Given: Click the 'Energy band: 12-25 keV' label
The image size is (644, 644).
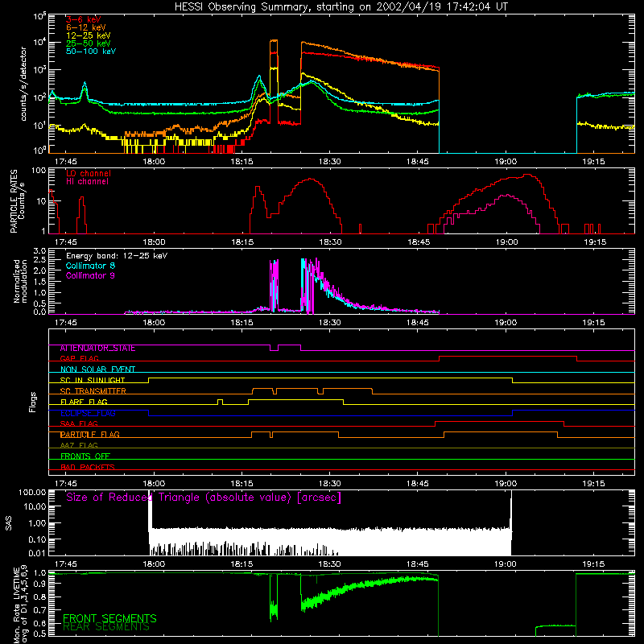Looking at the screenshot, I should pos(117,256).
